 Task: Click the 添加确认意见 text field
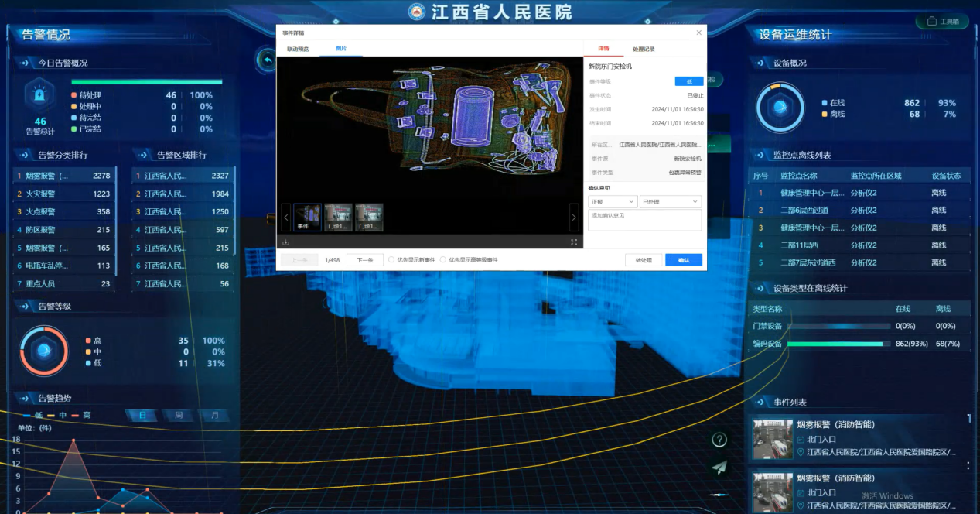tap(644, 220)
